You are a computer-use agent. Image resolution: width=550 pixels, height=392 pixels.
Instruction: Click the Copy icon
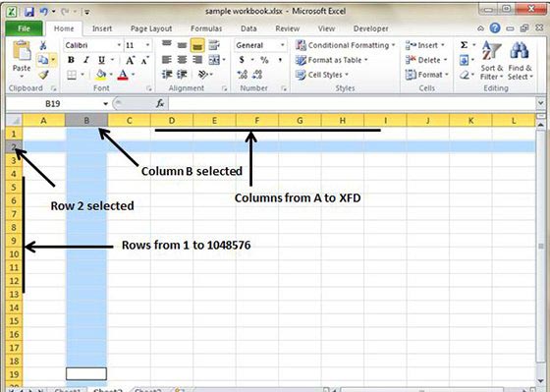[43, 60]
